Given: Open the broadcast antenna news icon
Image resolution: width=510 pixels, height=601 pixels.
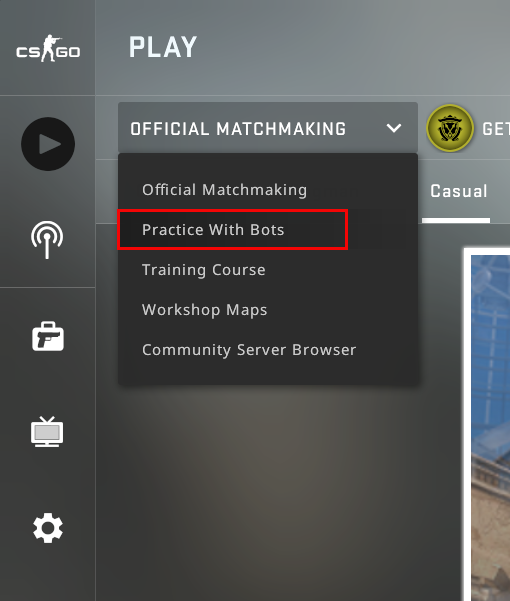Looking at the screenshot, I should point(47,240).
